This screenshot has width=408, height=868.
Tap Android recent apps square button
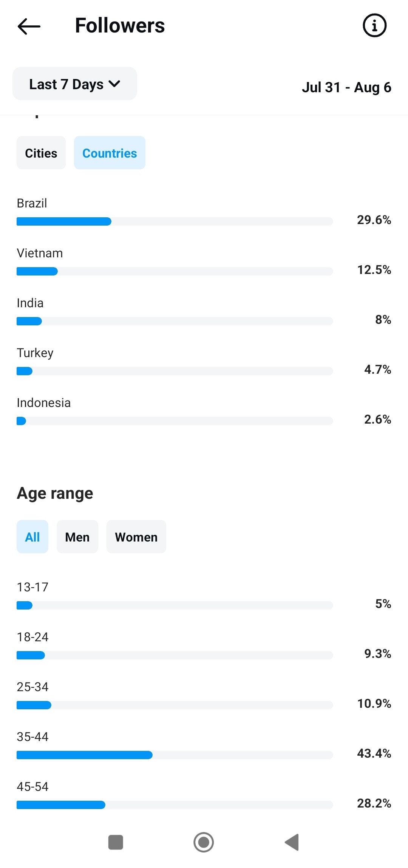[x=116, y=842]
